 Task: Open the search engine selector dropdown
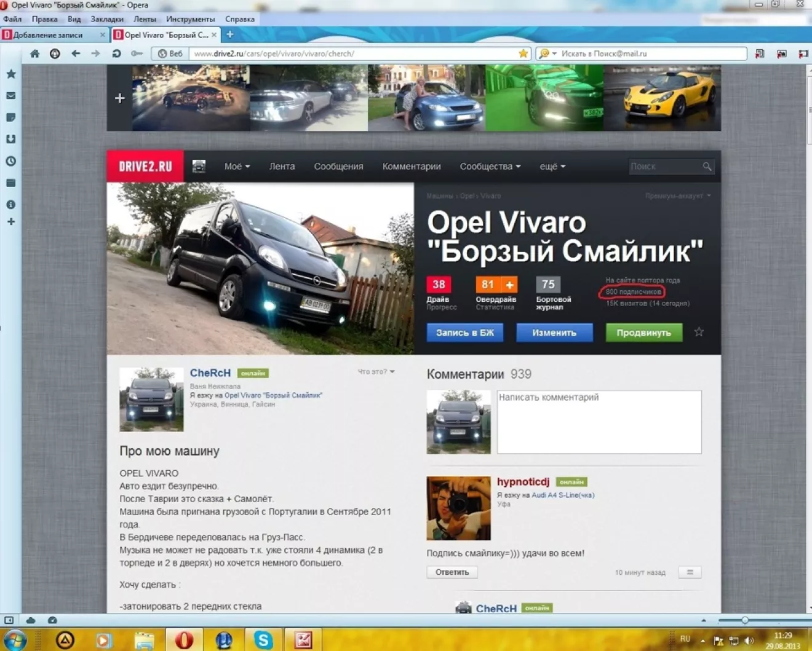pyautogui.click(x=547, y=53)
